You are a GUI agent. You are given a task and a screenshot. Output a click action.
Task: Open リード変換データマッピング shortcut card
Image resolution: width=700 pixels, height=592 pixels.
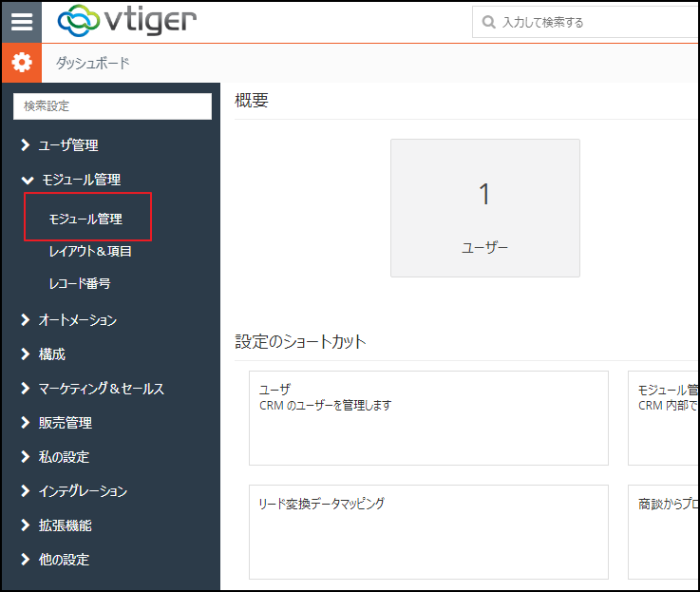(428, 531)
